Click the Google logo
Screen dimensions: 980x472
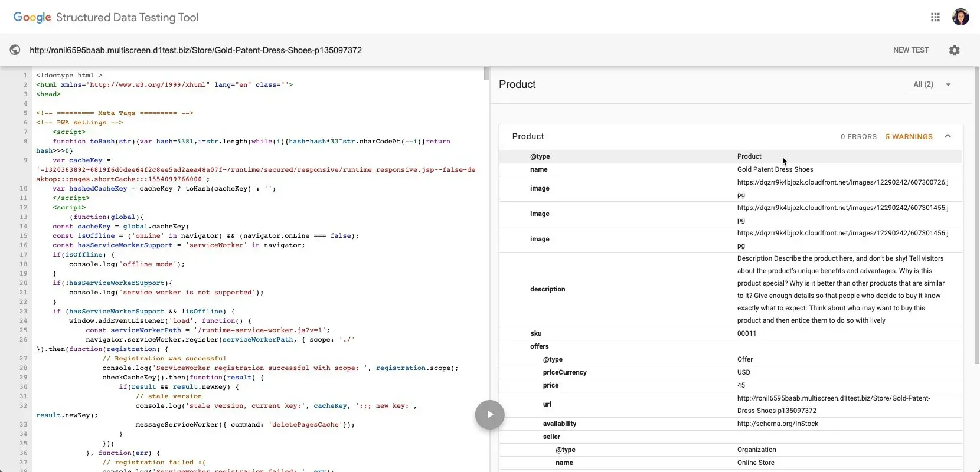(32, 18)
